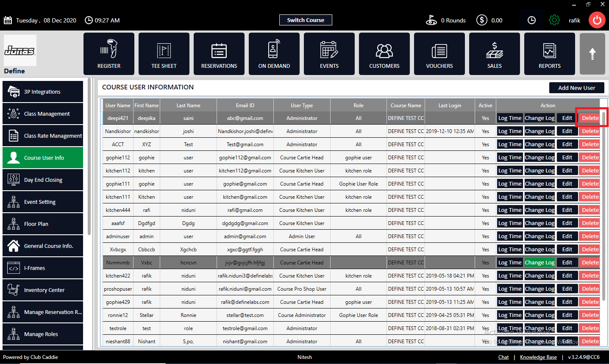The width and height of the screenshot is (609, 364).
Task: Delete the ronnie12 user
Action: click(590, 315)
